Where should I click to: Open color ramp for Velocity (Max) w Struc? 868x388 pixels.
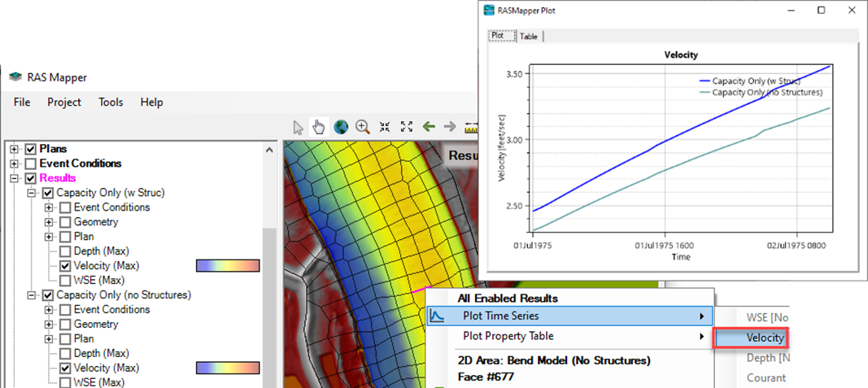(x=228, y=266)
